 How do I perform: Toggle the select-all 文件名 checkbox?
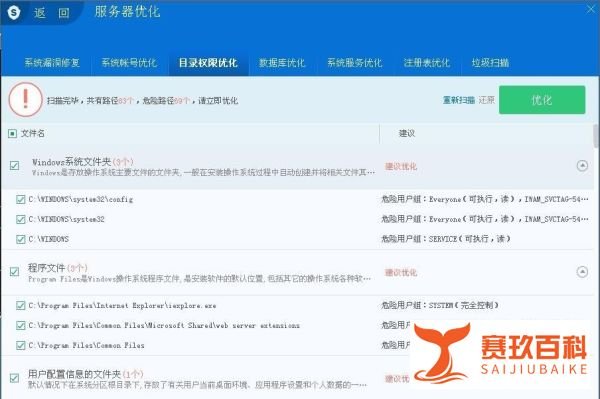(x=12, y=134)
